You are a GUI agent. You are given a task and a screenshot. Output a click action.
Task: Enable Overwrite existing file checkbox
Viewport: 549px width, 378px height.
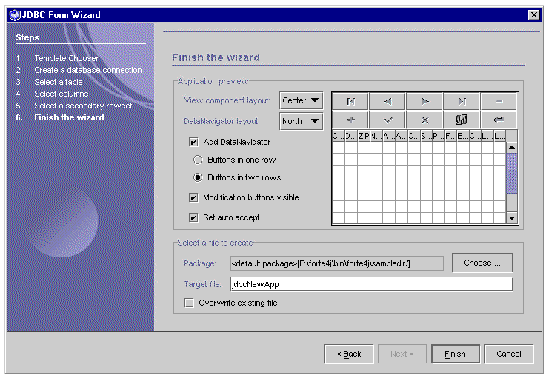[189, 303]
